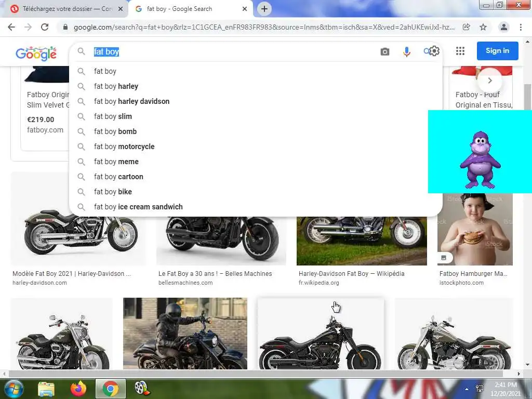Viewport: 532px width, 399px height.
Task: Select suggestion 'fat boy motorcycle'
Action: pos(256,147)
